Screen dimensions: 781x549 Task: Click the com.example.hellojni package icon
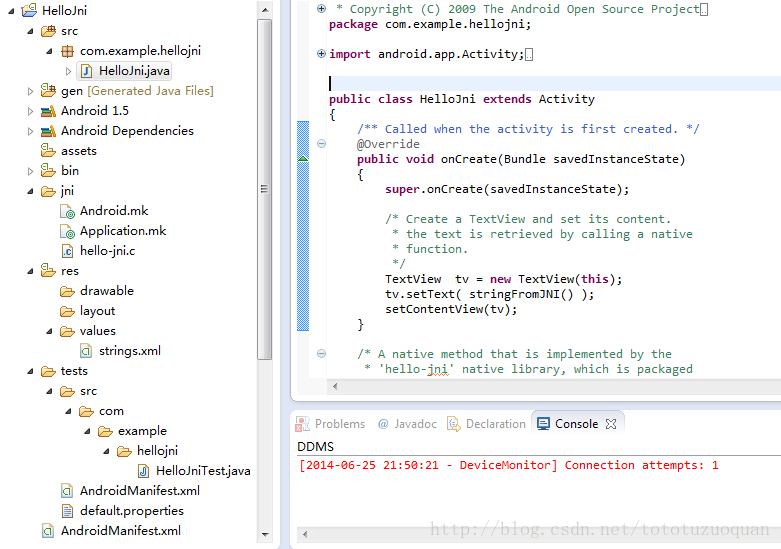(x=67, y=51)
